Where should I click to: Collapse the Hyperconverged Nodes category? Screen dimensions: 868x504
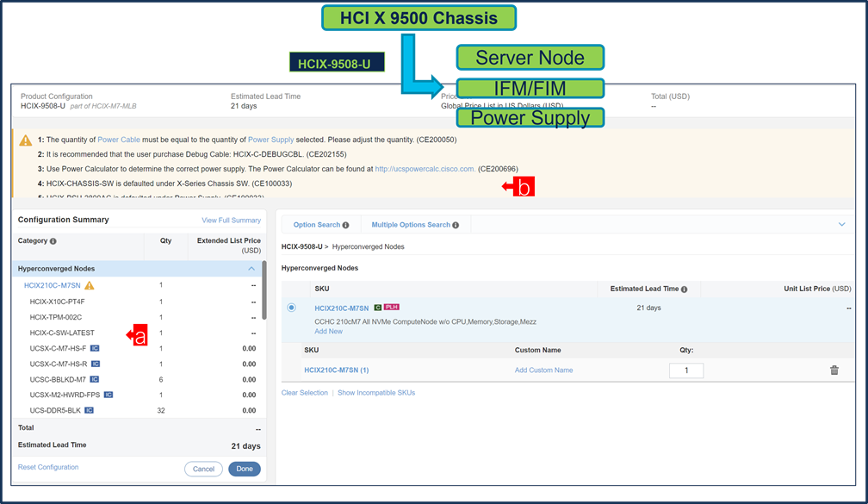(x=251, y=269)
